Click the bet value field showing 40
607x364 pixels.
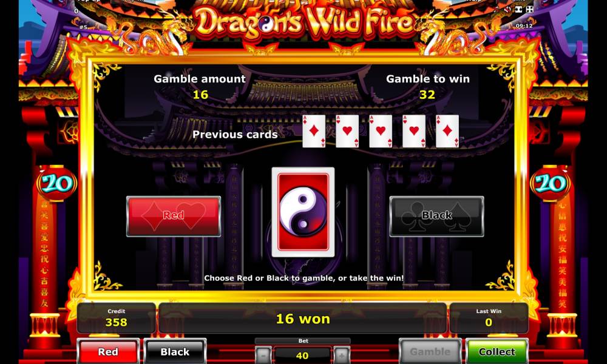coord(302,355)
